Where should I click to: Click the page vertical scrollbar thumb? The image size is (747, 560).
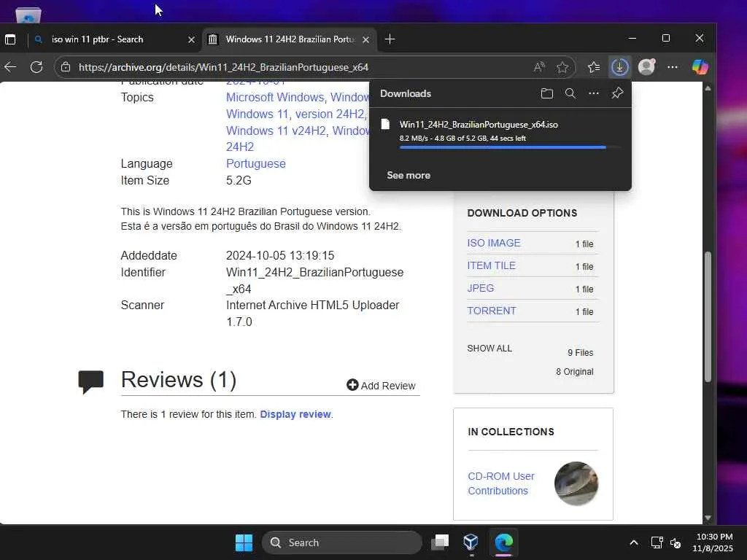point(708,316)
